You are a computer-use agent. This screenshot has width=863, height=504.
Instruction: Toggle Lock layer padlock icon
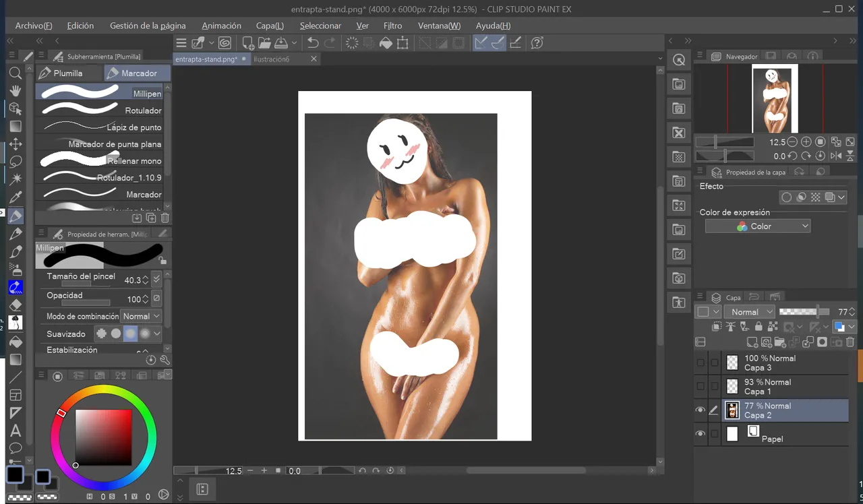click(x=758, y=327)
